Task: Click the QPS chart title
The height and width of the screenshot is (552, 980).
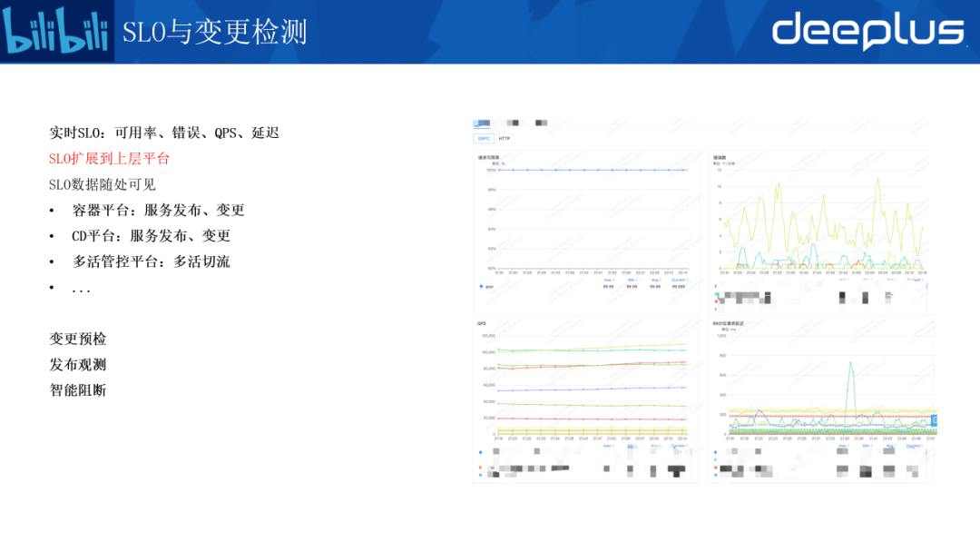Action: pos(482,322)
